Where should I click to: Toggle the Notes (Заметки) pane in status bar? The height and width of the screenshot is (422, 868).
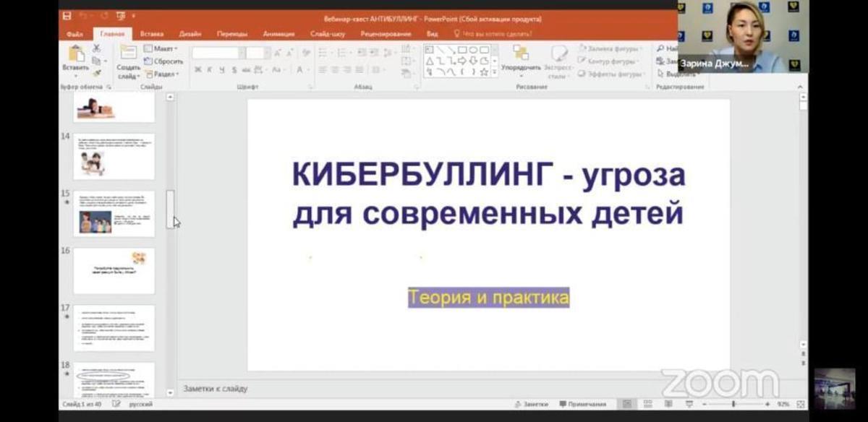point(531,404)
